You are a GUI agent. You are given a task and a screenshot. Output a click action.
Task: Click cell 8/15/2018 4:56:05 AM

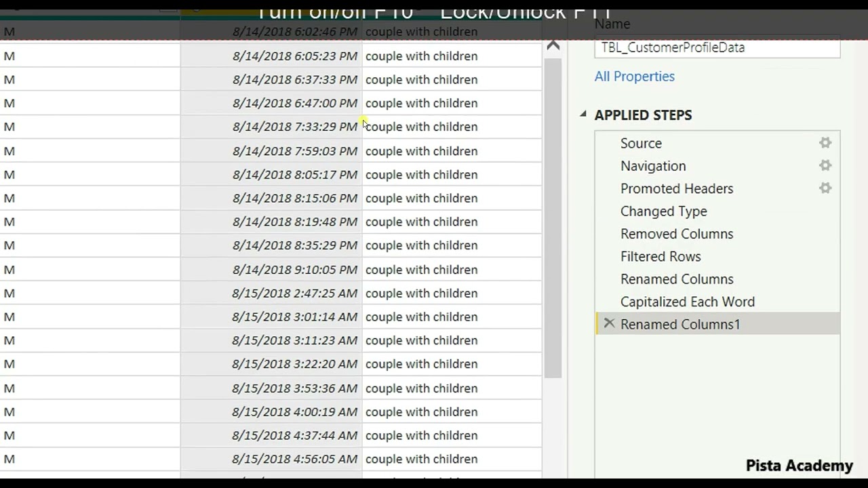[271, 459]
